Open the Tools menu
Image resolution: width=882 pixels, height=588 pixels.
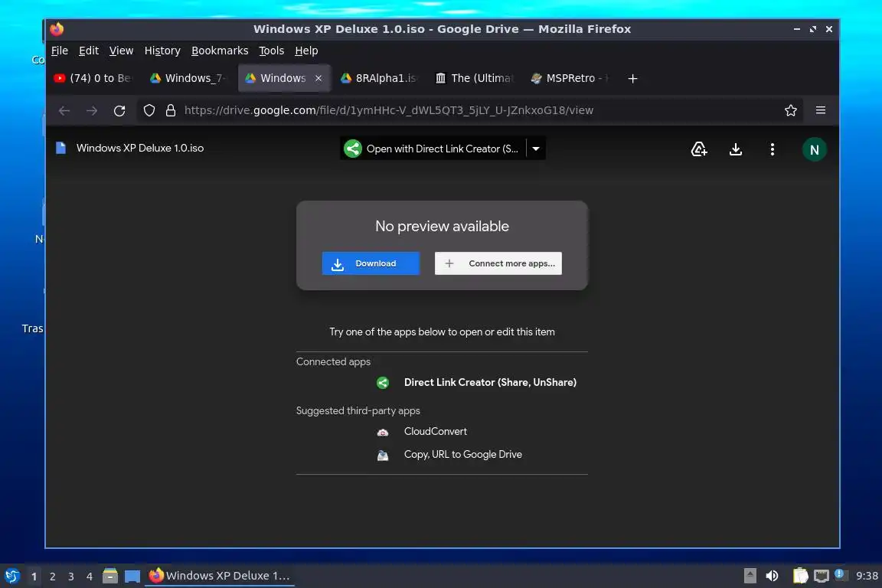(x=271, y=51)
